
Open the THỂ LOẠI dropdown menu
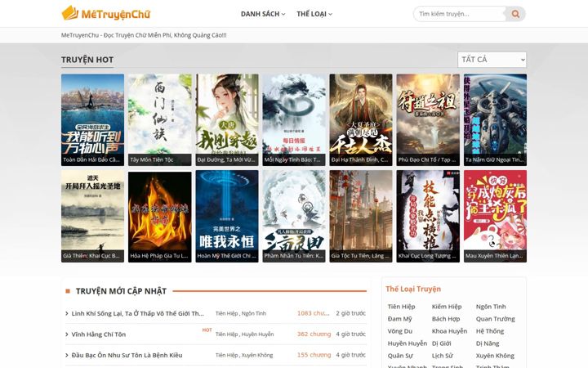tap(314, 14)
